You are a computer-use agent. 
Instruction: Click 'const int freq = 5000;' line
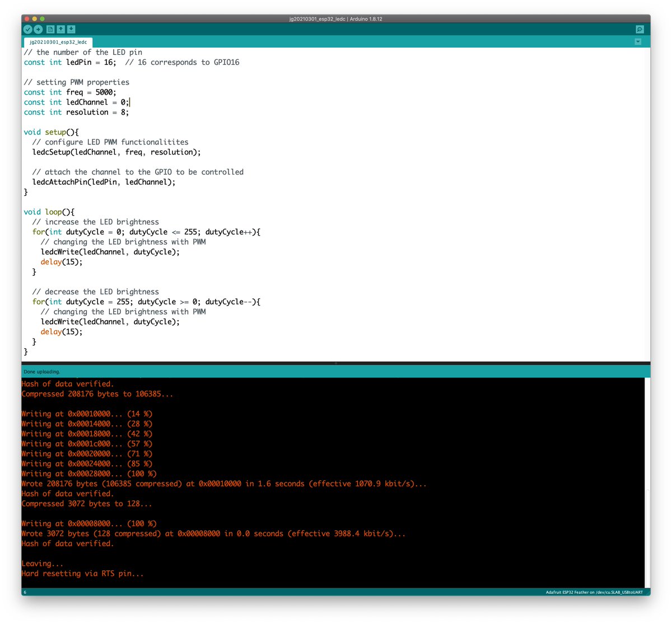click(70, 92)
